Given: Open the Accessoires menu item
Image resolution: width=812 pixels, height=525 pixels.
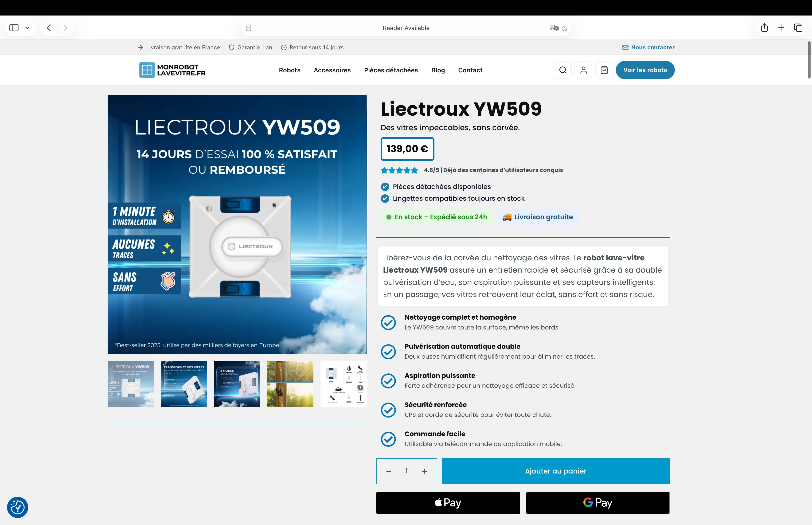Looking at the screenshot, I should tap(332, 70).
